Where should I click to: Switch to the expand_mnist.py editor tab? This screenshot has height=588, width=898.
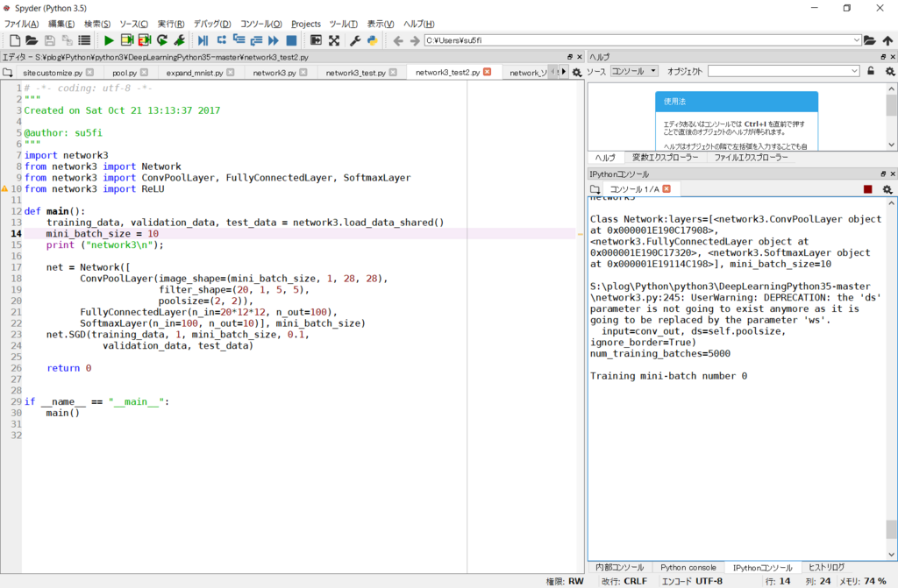coord(195,73)
